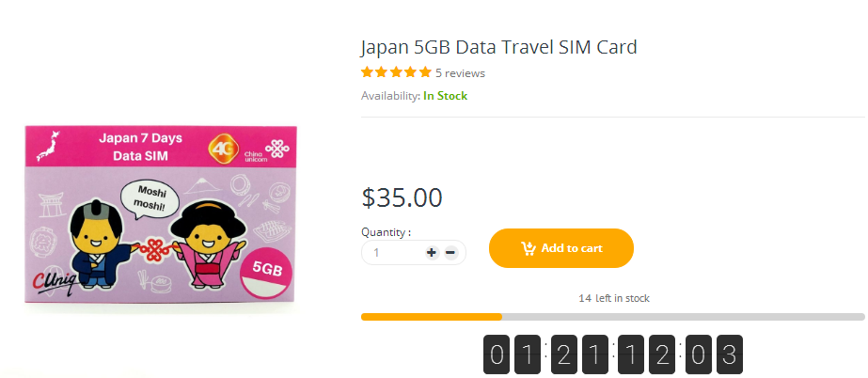Click the fifth gold rating star
The width and height of the screenshot is (868, 378).
[x=425, y=72]
